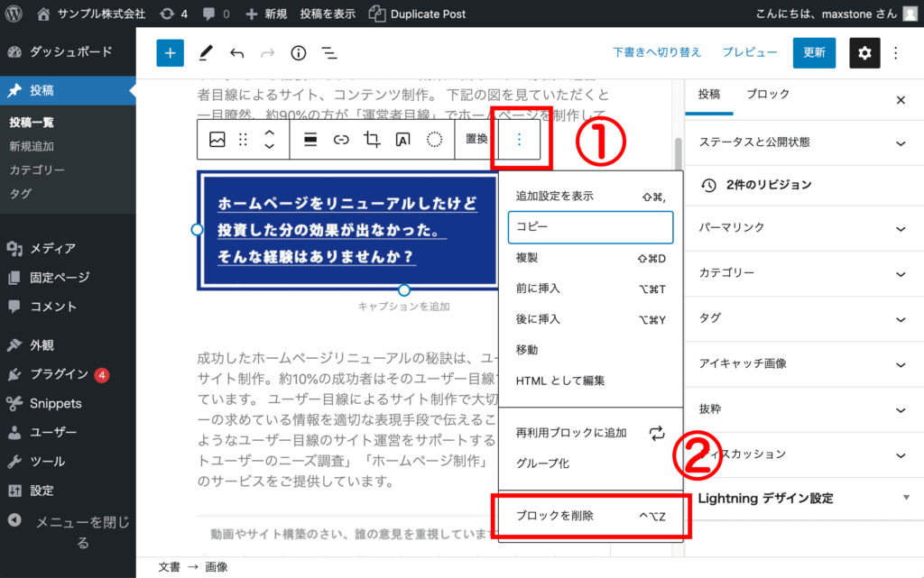Apply a duotone filter via the circle icon

(x=434, y=141)
